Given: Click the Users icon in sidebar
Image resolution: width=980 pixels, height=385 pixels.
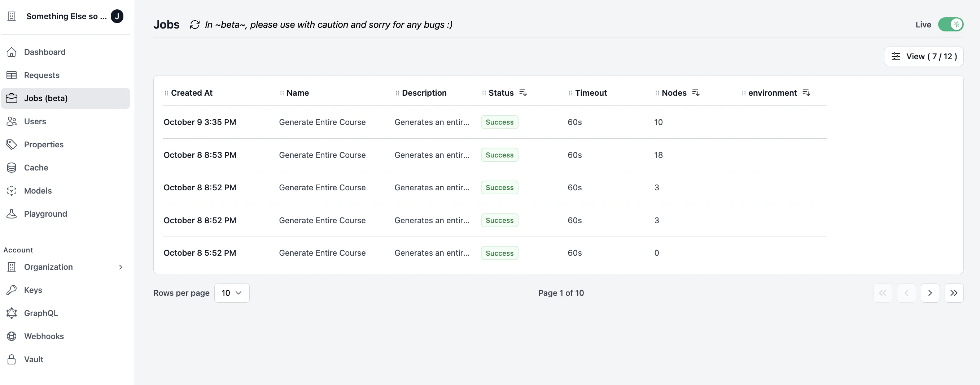Looking at the screenshot, I should coord(12,121).
